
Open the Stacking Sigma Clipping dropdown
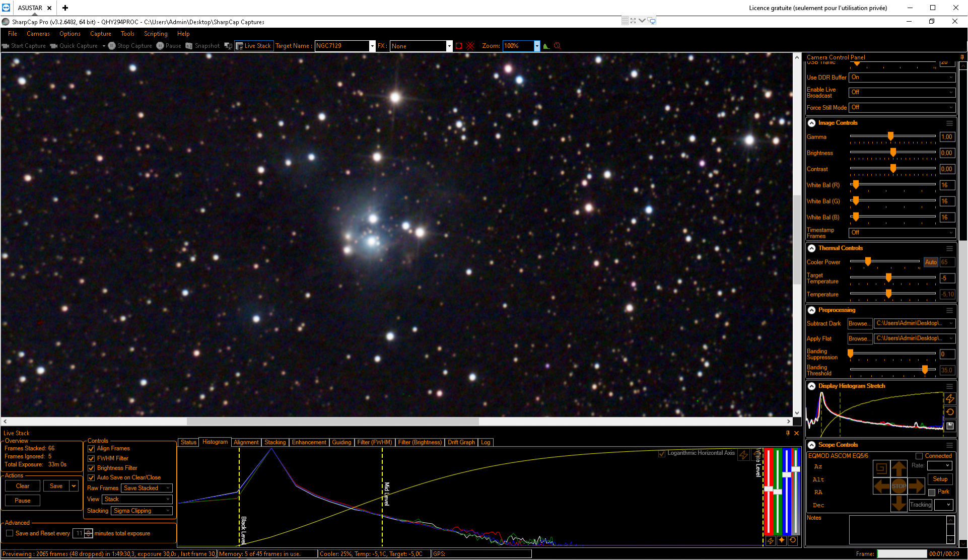(x=142, y=511)
